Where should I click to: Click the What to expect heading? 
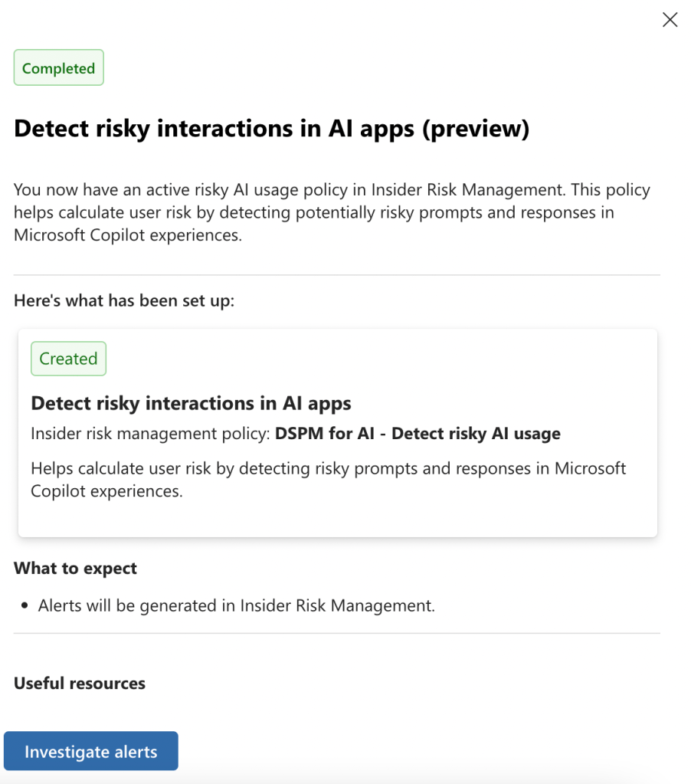pyautogui.click(x=75, y=569)
